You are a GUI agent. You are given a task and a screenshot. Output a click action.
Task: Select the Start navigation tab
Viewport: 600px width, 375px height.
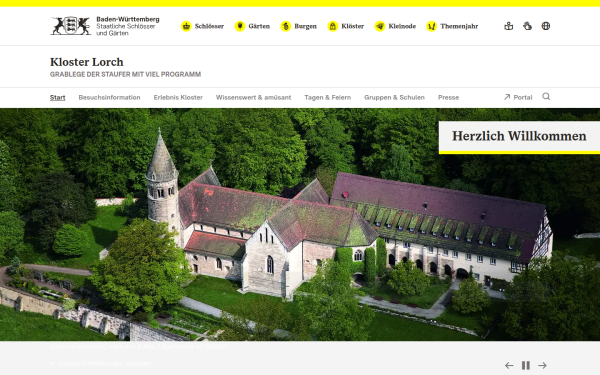(x=57, y=97)
